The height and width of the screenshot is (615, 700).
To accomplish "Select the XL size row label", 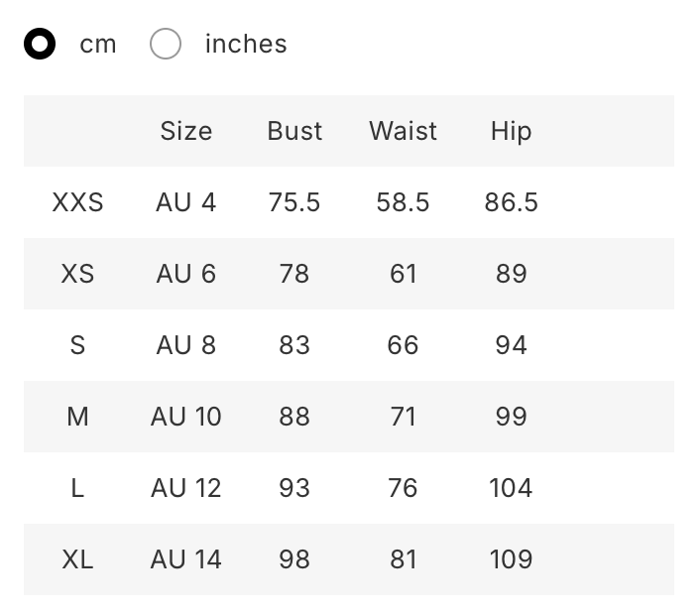I will click(77, 559).
